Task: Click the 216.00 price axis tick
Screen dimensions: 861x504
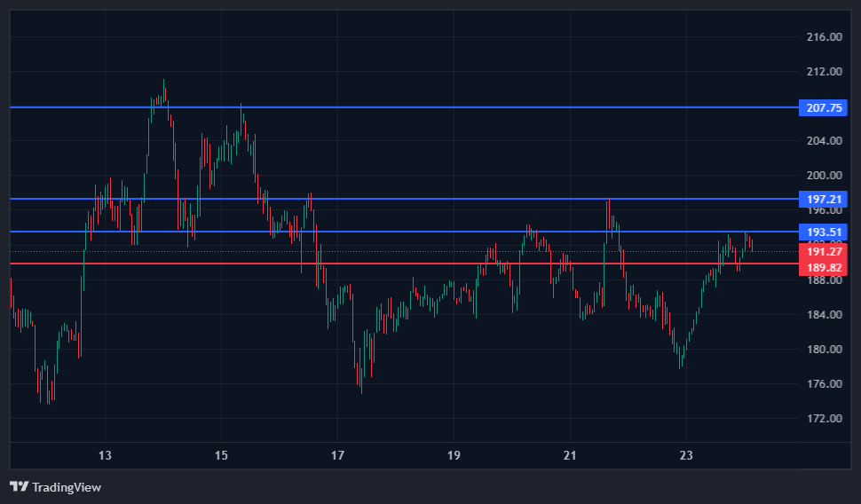Action: coord(824,37)
